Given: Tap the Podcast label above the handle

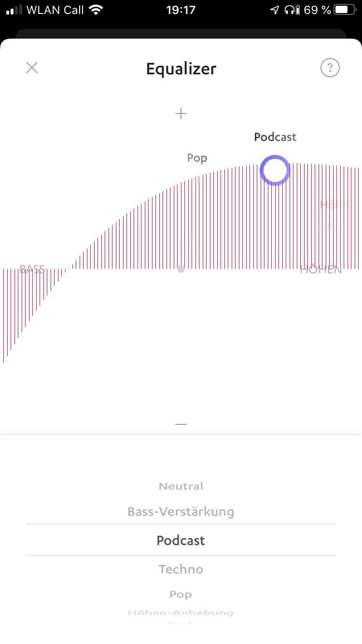Looking at the screenshot, I should click(x=275, y=137).
